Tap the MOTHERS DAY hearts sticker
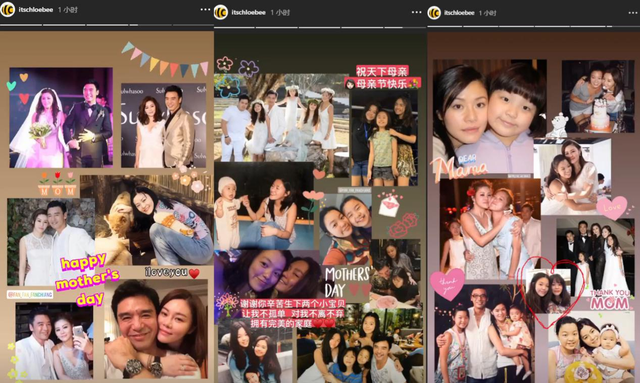 click(x=348, y=282)
